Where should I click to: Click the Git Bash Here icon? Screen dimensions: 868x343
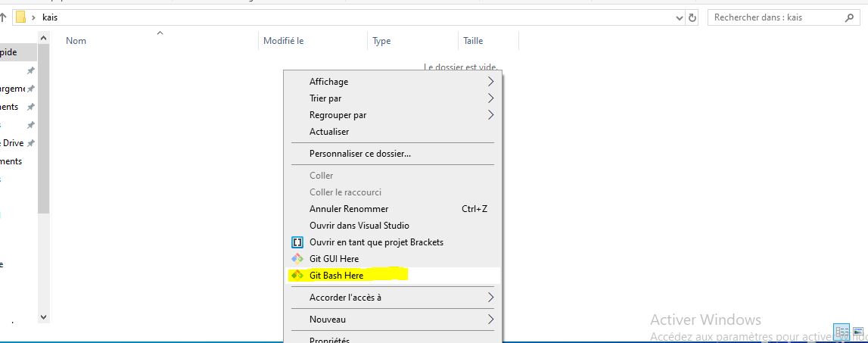[297, 276]
